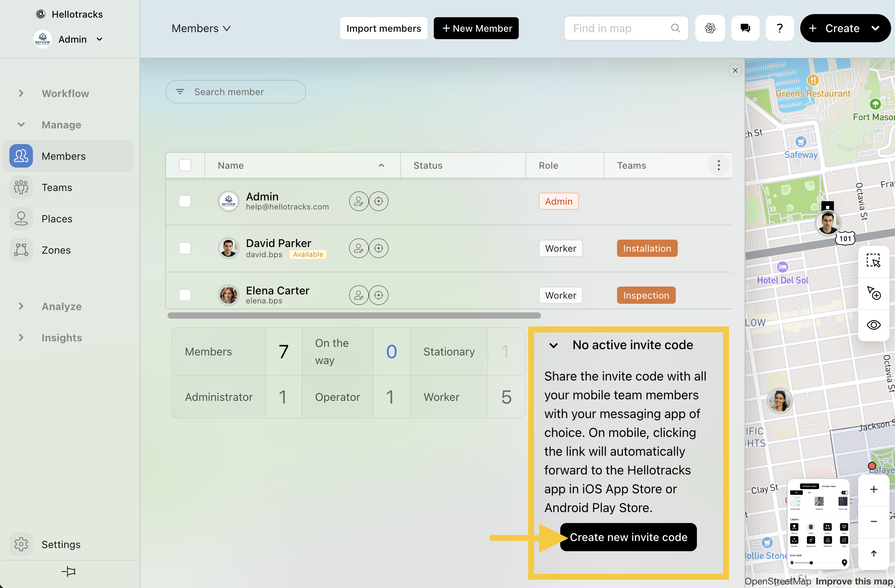The image size is (895, 588).
Task: Click Create new invite code button
Action: tap(628, 537)
